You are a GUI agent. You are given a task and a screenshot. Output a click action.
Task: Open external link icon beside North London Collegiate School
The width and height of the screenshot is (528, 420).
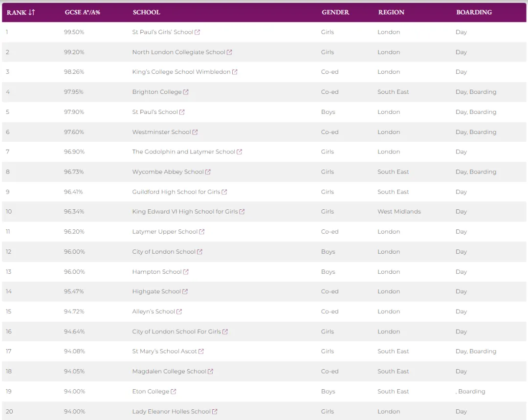229,52
